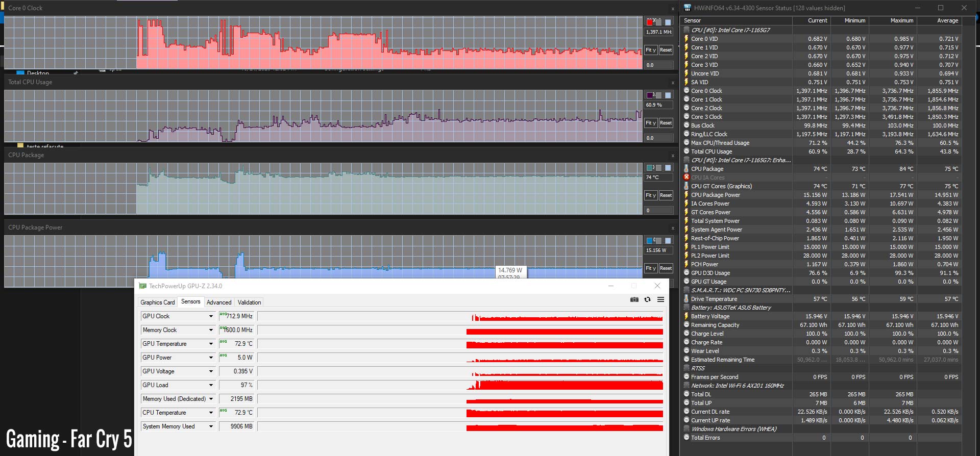Reset the Core 0 Clock graph
The width and height of the screenshot is (980, 456).
point(666,50)
